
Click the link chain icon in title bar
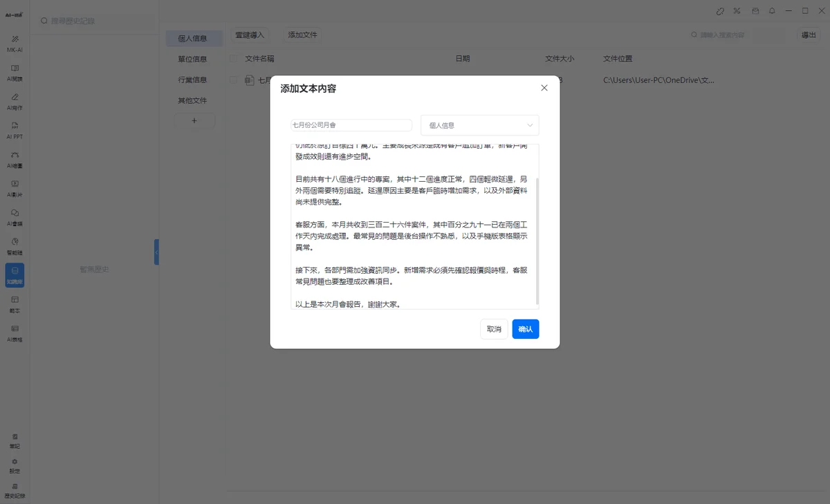pos(720,11)
